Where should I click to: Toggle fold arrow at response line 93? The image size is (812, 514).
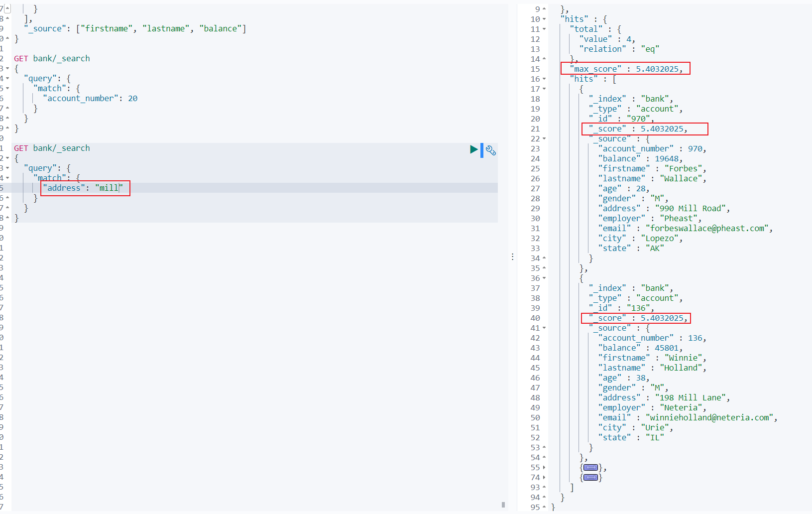pyautogui.click(x=544, y=487)
